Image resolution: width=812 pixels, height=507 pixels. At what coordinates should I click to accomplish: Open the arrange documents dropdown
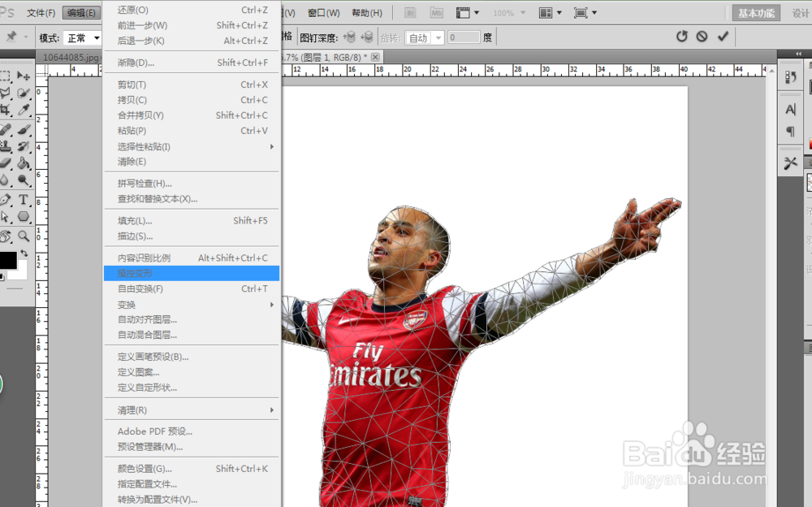(x=550, y=13)
